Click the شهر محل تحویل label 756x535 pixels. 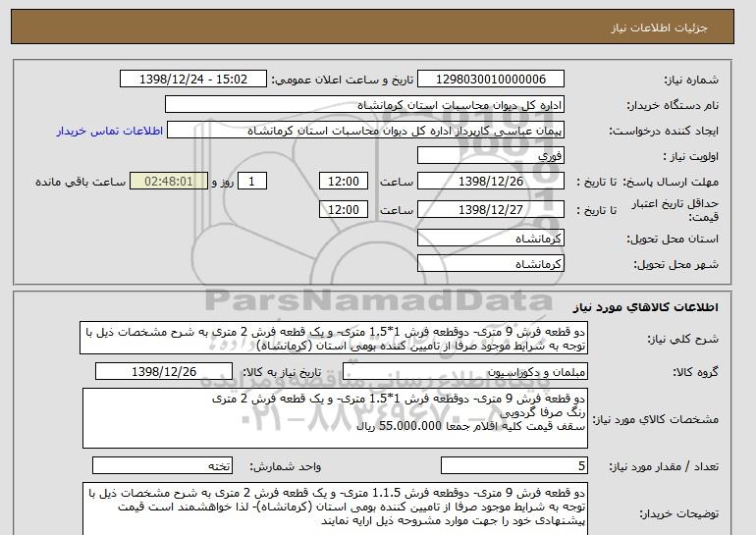(x=675, y=264)
